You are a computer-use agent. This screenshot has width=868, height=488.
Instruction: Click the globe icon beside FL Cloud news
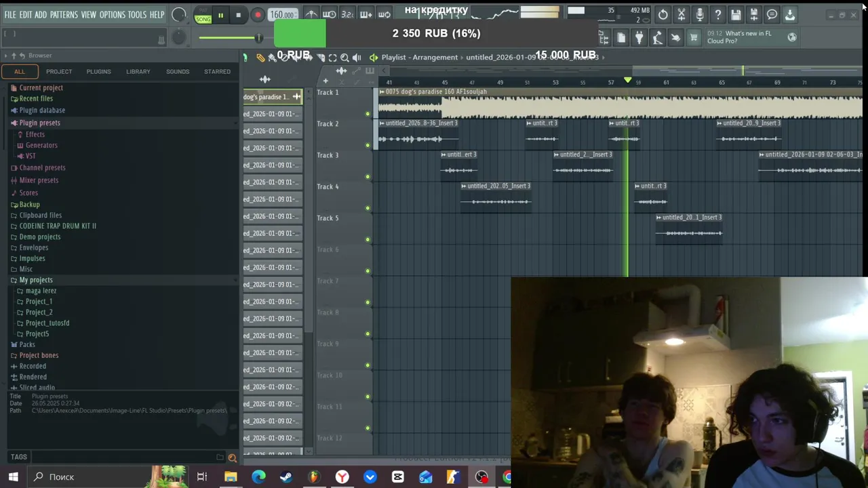792,37
